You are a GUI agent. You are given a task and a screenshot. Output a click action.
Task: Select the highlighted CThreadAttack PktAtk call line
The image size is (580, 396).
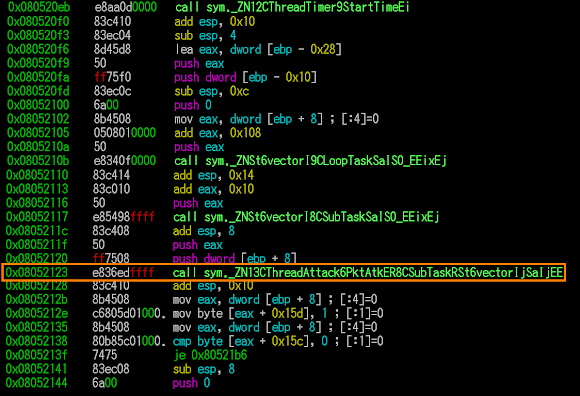click(x=284, y=273)
